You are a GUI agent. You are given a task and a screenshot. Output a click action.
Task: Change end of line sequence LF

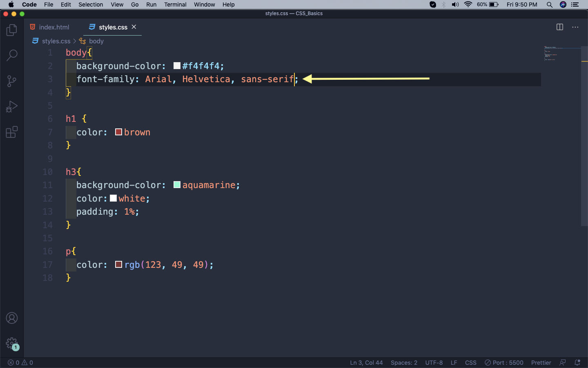coord(454,363)
